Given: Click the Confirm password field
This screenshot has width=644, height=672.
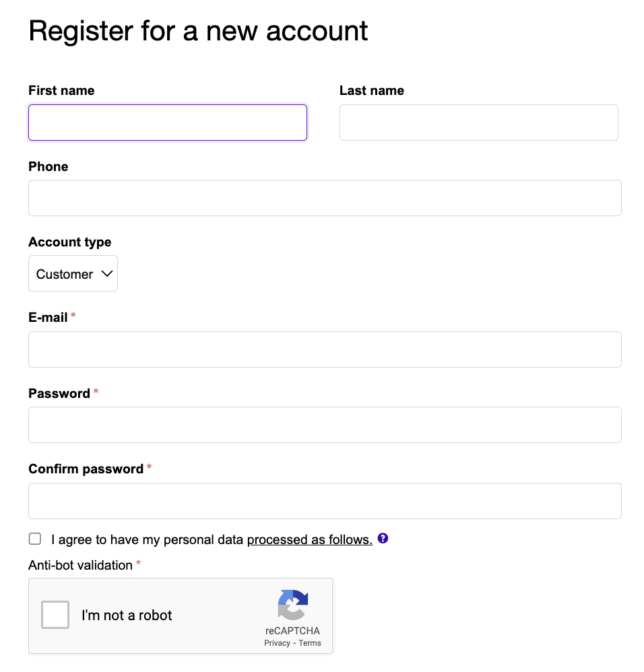Looking at the screenshot, I should click(x=325, y=501).
